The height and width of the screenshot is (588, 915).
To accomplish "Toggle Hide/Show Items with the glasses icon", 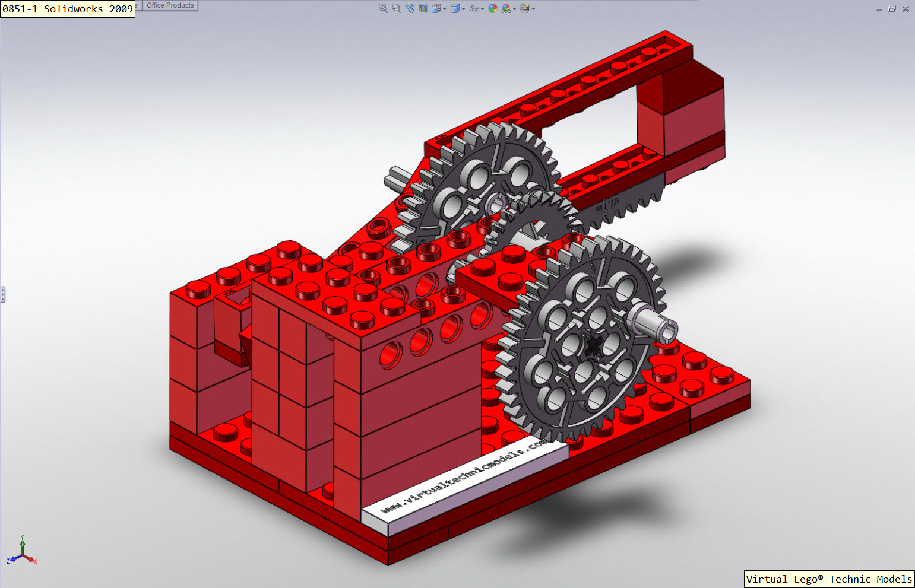I will (474, 8).
